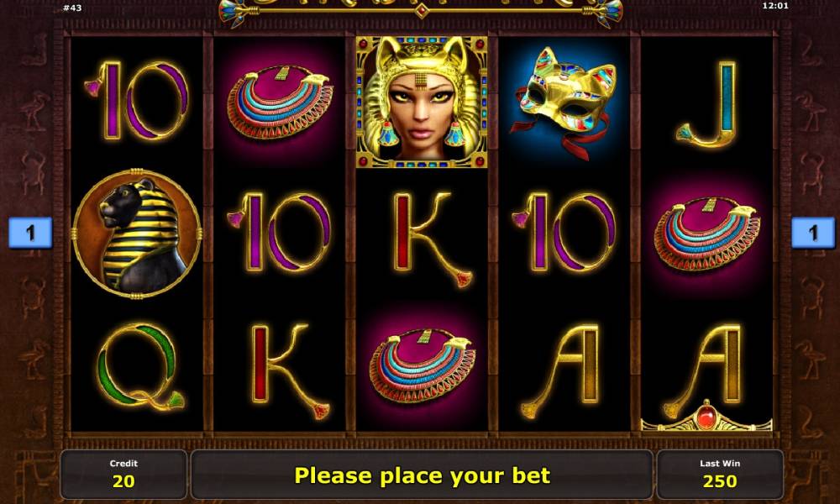The width and height of the screenshot is (840, 504).
Task: Click the 10 symbol on second reel middle
Action: [x=279, y=233]
